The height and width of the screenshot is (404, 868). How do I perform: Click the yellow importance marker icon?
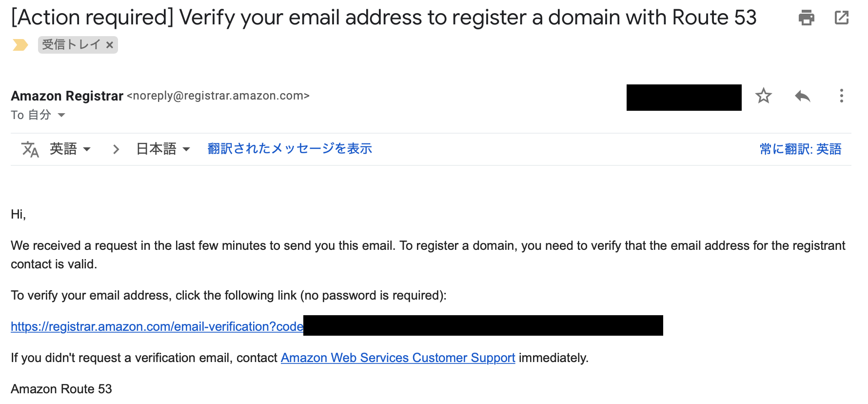pos(20,45)
